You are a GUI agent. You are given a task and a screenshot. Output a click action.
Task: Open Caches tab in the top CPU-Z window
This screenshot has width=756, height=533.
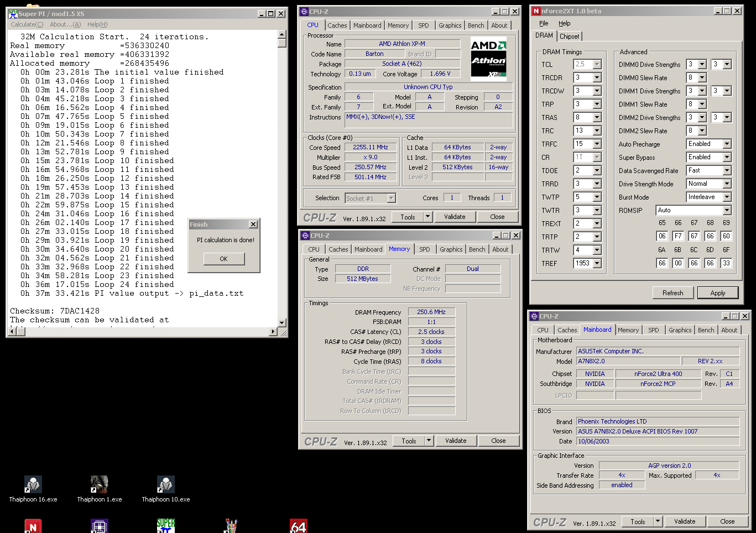pyautogui.click(x=337, y=25)
